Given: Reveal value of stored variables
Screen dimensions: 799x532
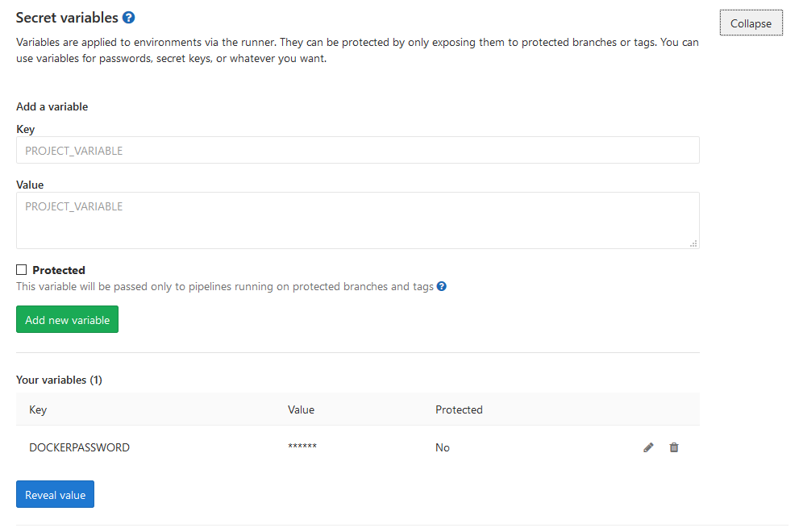Looking at the screenshot, I should coord(55,495).
